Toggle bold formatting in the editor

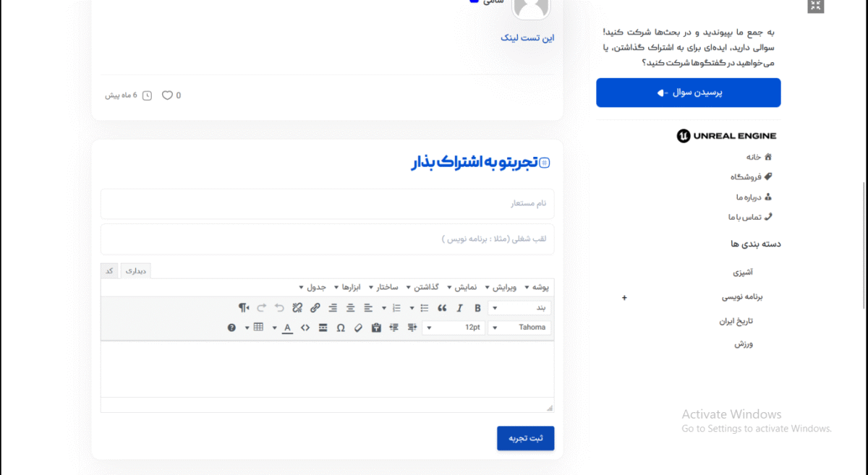tap(477, 308)
